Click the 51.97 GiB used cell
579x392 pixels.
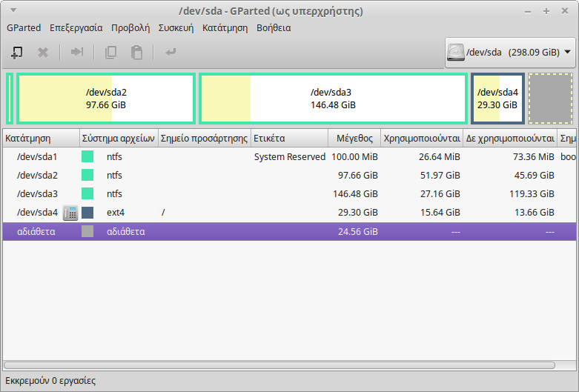point(440,176)
